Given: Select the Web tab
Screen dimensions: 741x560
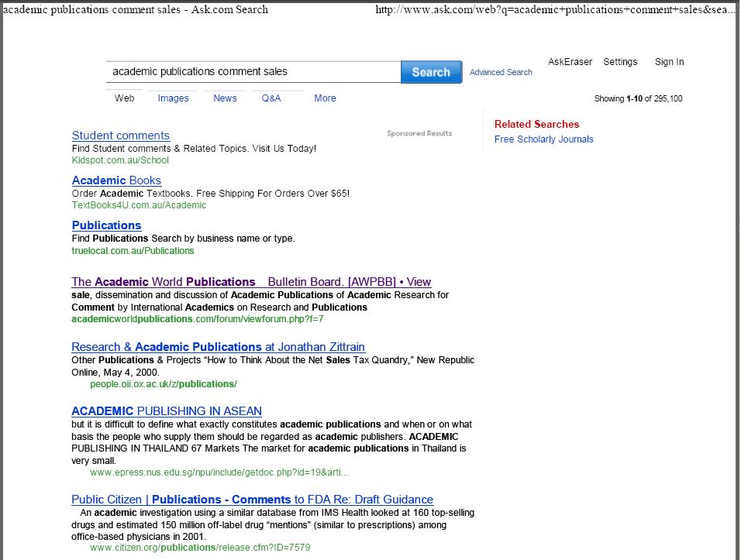Looking at the screenshot, I should click(125, 98).
